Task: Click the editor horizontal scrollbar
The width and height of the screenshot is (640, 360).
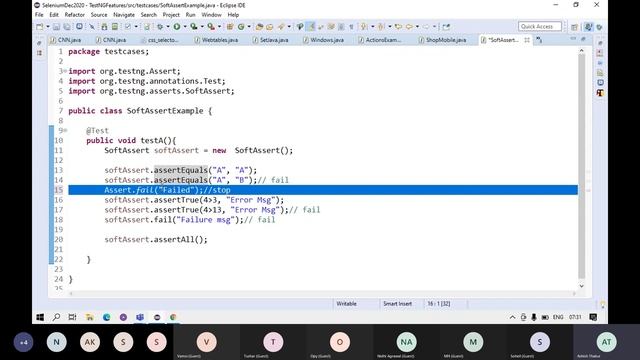Action: (322, 293)
